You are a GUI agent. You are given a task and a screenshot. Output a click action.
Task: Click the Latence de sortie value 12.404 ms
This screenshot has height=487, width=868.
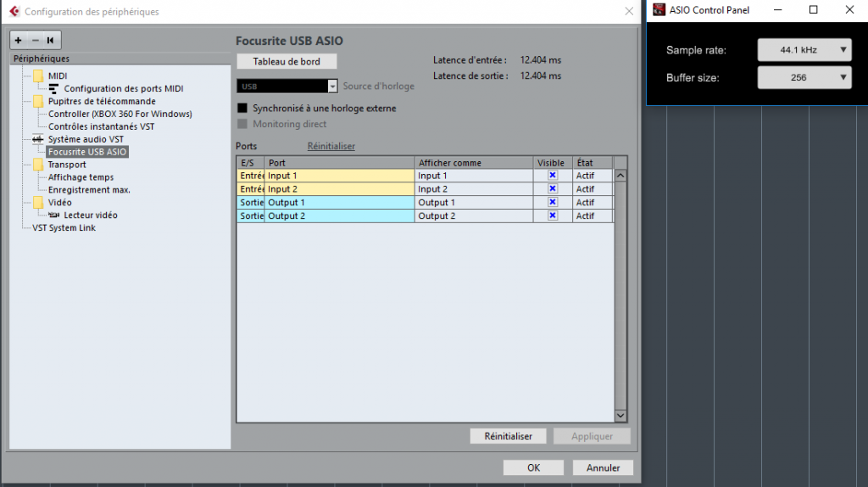click(x=540, y=76)
